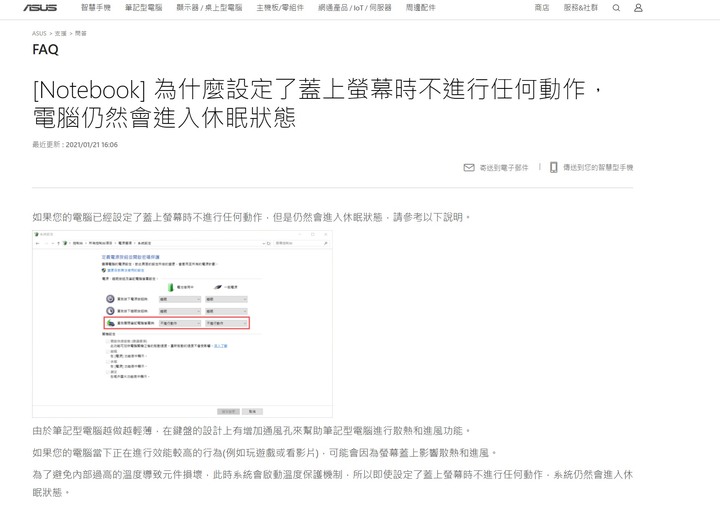720x505 pixels.
Task: Click the [Notebook] article title
Action: (317, 103)
